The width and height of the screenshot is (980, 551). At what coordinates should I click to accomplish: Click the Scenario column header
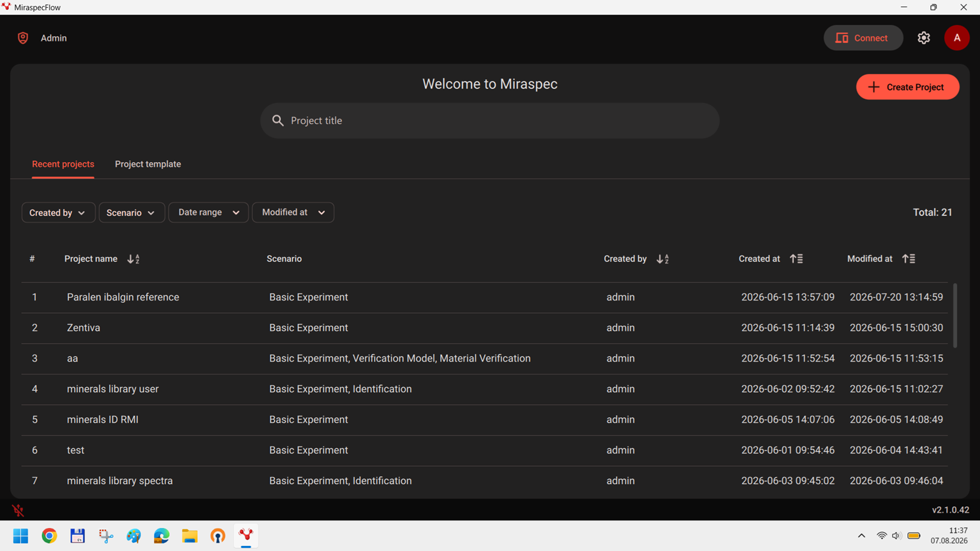(284, 259)
